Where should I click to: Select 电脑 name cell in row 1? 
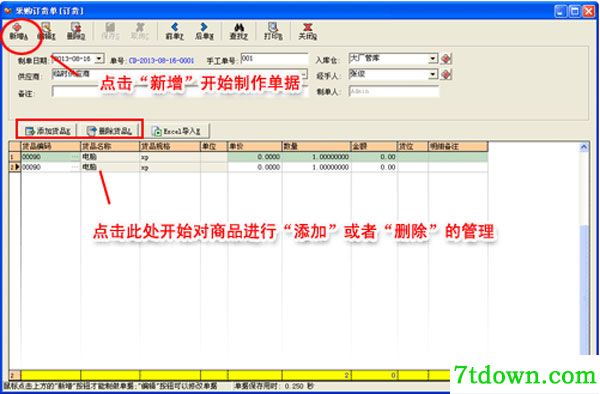110,157
